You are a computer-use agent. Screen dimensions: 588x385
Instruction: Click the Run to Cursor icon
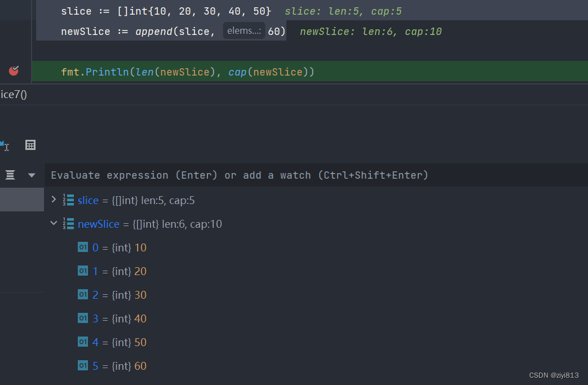(4, 145)
